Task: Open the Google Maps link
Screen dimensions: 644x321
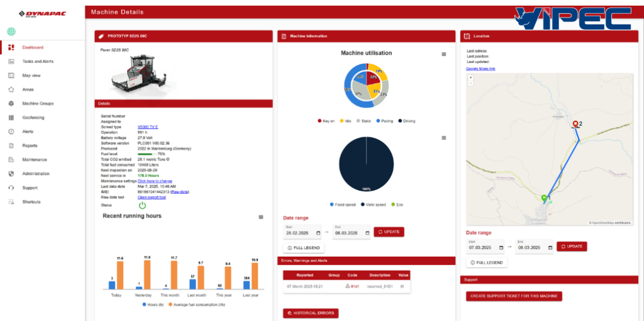Action: [x=480, y=69]
